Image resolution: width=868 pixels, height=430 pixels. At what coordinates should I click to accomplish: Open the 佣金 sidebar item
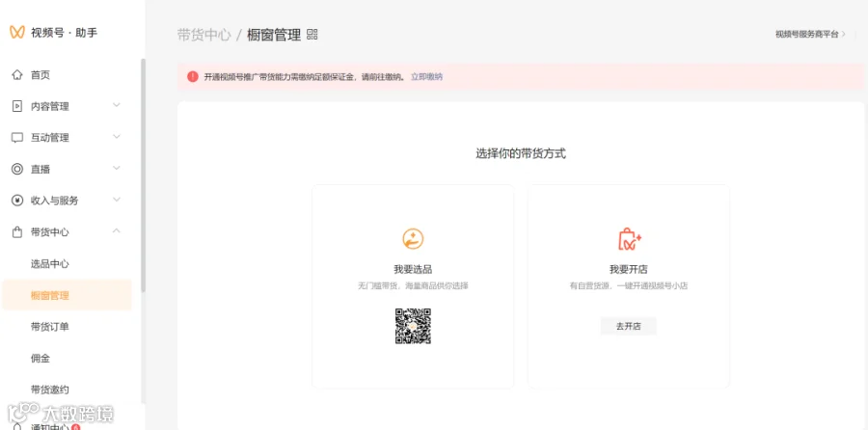coord(41,359)
